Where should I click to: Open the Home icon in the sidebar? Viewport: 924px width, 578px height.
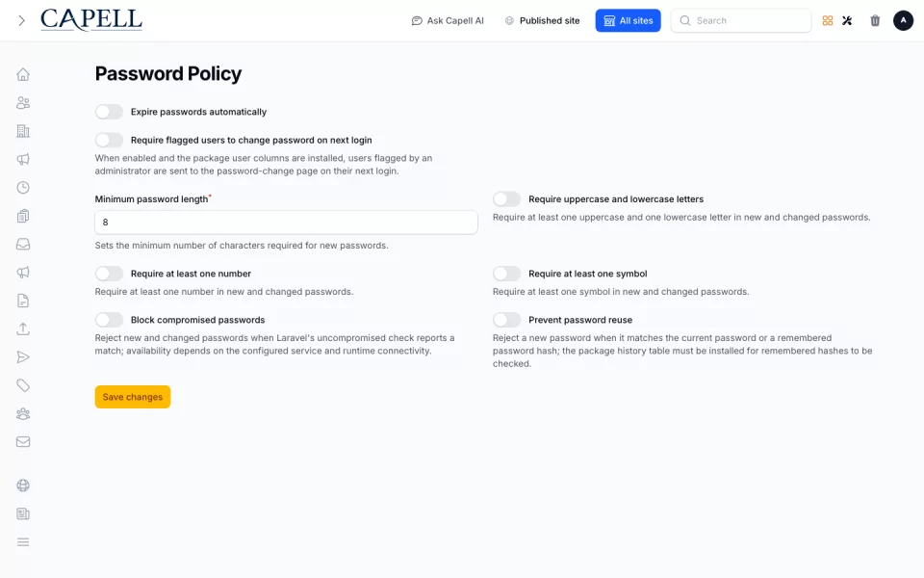(23, 74)
